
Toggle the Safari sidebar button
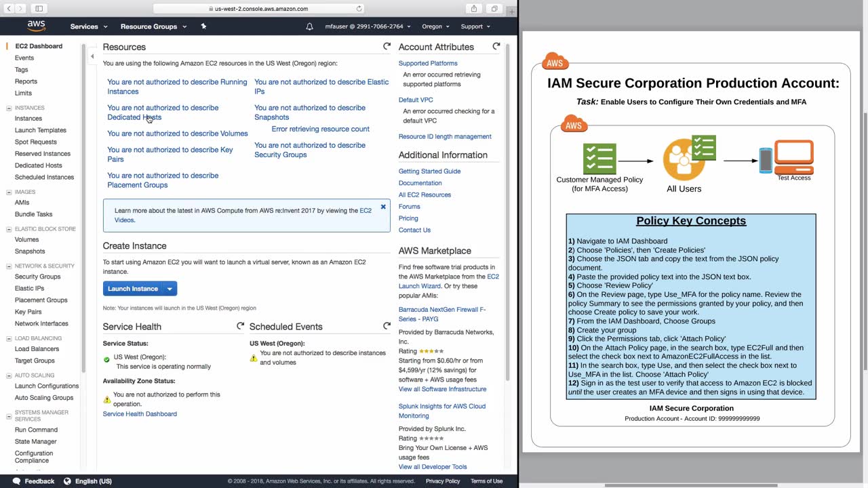click(39, 9)
